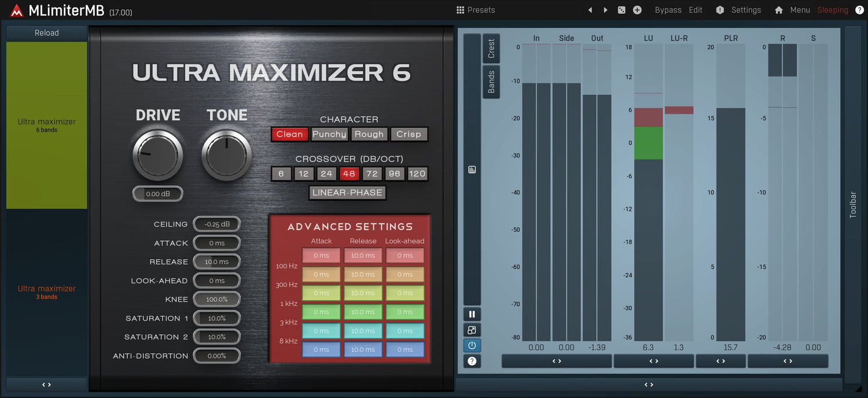868x398 pixels.
Task: Pause the meters with the pause icon
Action: point(472,314)
